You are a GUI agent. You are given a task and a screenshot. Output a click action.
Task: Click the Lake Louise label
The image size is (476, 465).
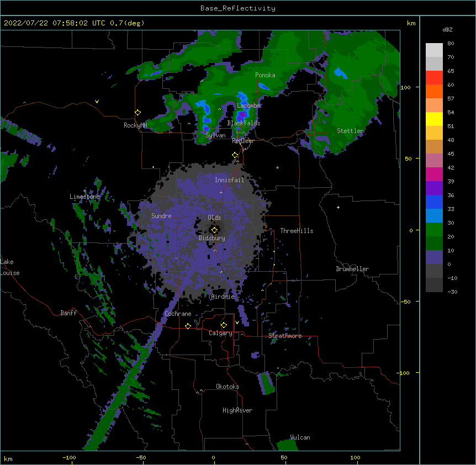(10, 267)
